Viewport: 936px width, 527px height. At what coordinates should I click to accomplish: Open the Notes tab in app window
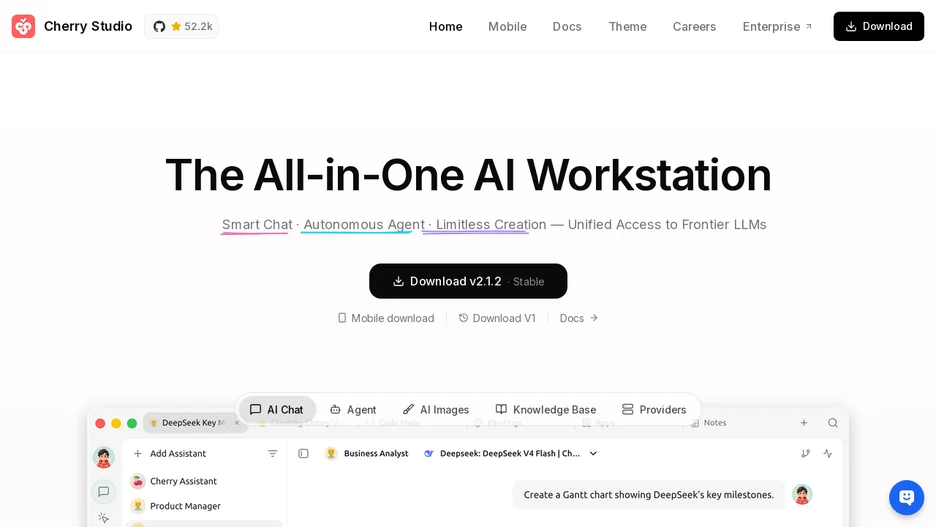pyautogui.click(x=709, y=423)
